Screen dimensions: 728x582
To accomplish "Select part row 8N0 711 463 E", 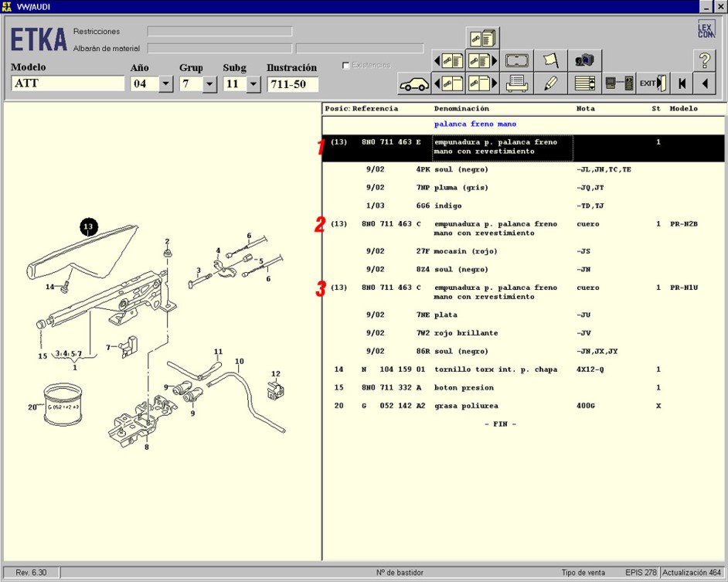I will tap(523, 148).
